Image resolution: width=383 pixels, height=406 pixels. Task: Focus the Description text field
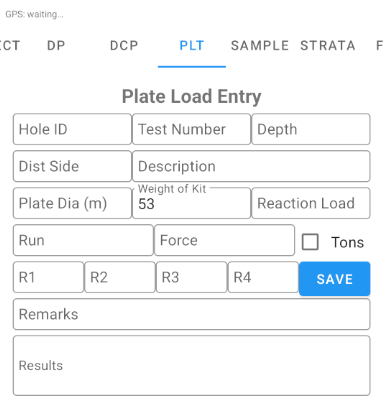(251, 166)
